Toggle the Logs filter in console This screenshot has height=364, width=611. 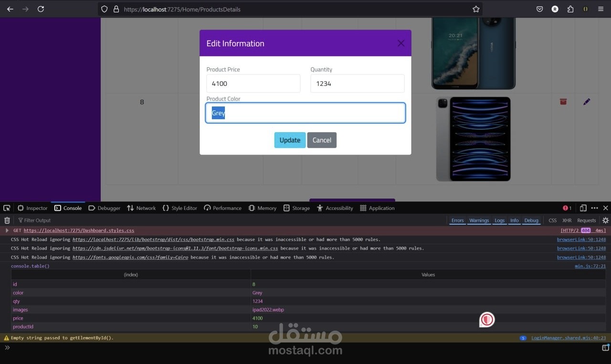pos(499,220)
